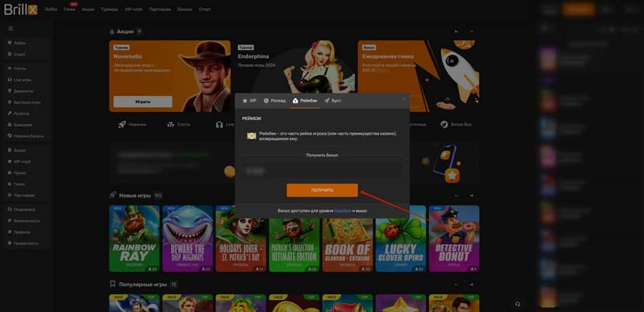Show previous Популярные игры with left arrow

[456, 285]
